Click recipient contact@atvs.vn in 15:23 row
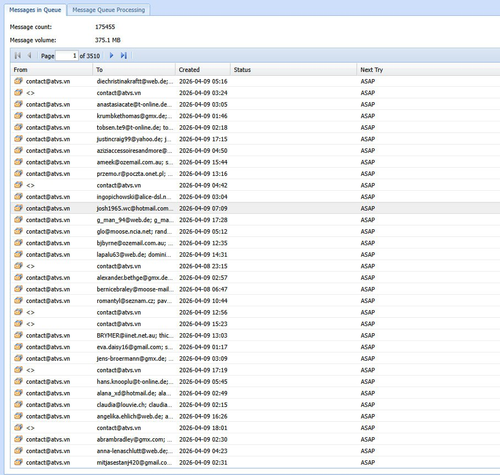500x475 pixels. (119, 324)
